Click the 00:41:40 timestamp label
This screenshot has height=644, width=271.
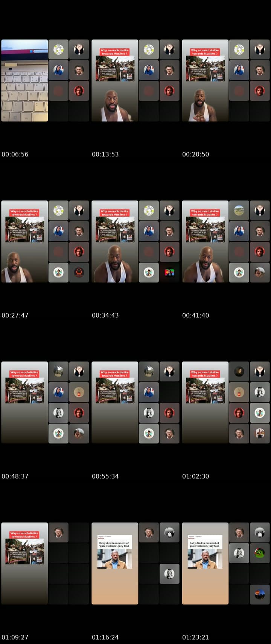coord(196,315)
